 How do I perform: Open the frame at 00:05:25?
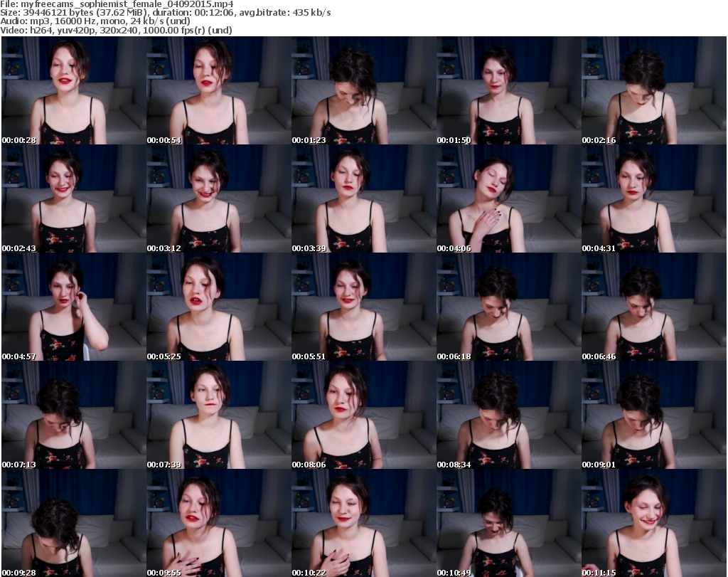[x=219, y=307]
